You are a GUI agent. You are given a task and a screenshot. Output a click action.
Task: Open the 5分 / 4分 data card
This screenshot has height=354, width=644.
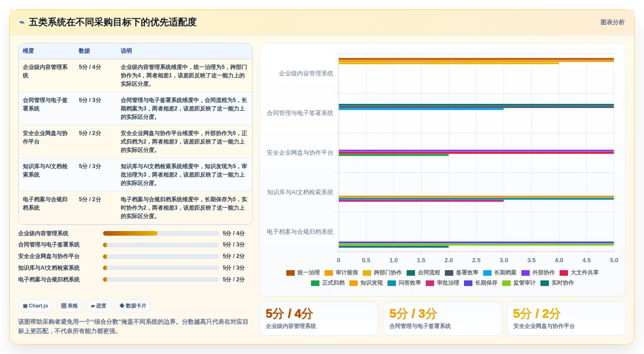tap(319, 319)
